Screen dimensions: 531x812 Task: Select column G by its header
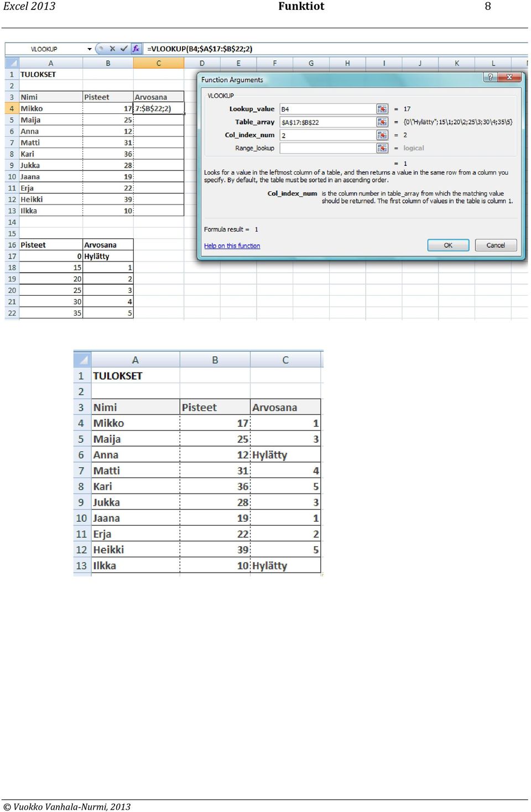point(311,63)
